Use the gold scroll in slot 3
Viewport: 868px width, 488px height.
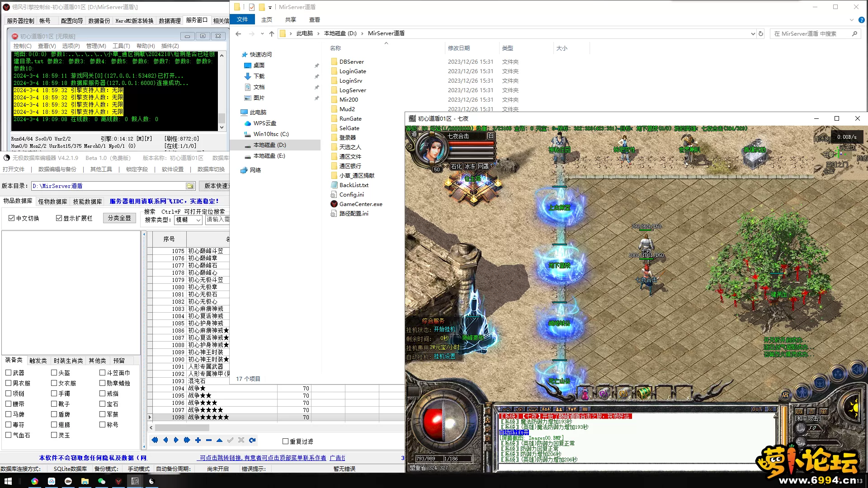point(624,393)
